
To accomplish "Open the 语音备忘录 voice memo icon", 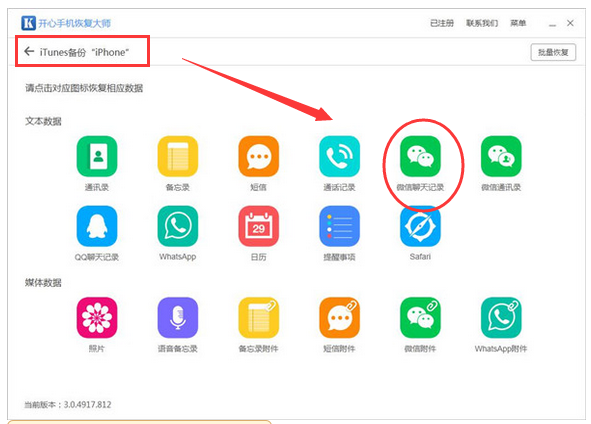I will point(178,317).
